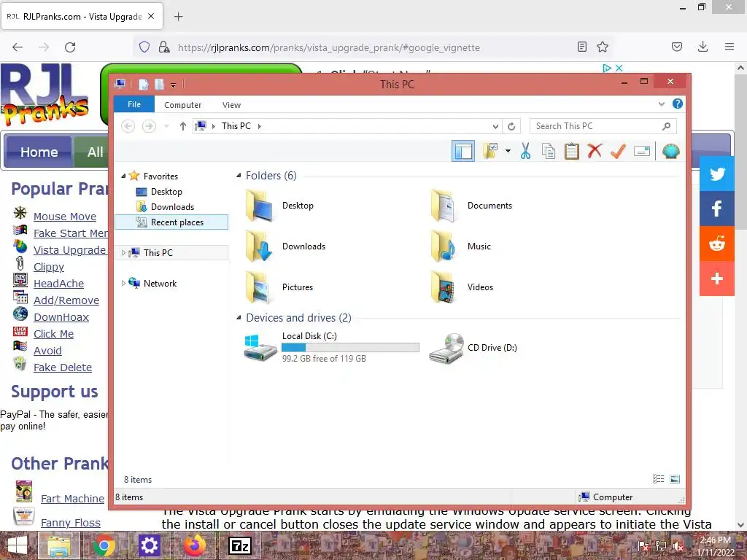The image size is (747, 560).
Task: Open the Customize Quick Access Toolbar dropdown
Action: point(173,85)
